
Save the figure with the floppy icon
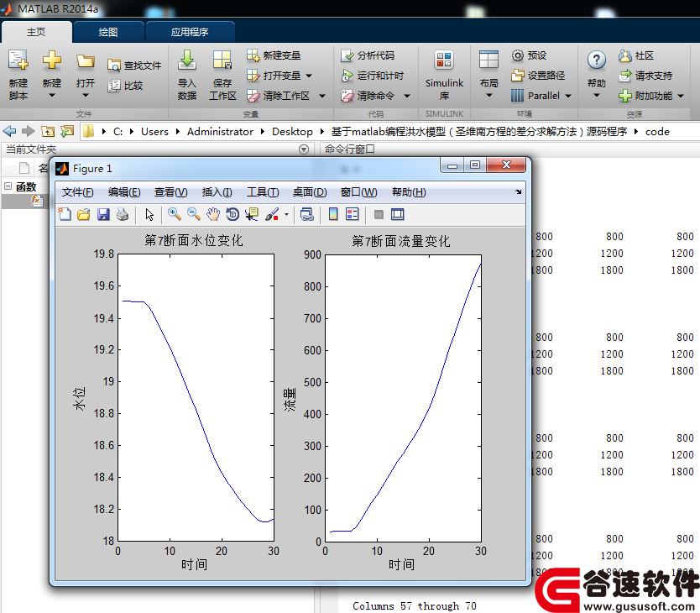click(x=103, y=214)
